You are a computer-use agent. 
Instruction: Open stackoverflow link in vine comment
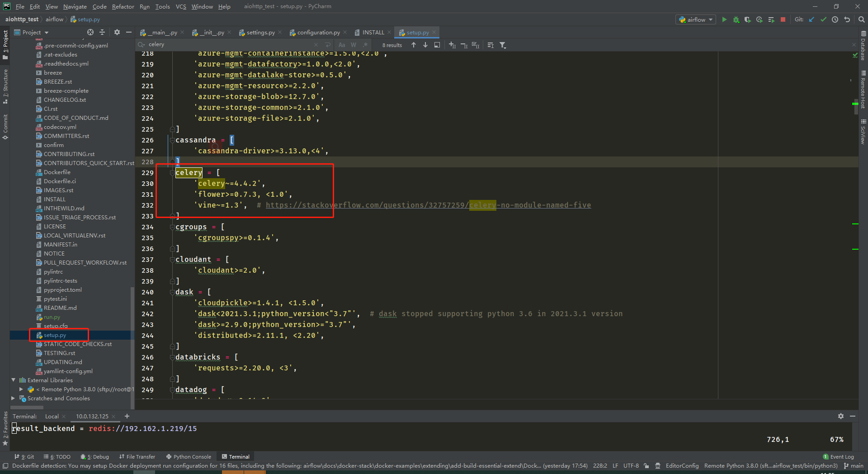tap(428, 205)
